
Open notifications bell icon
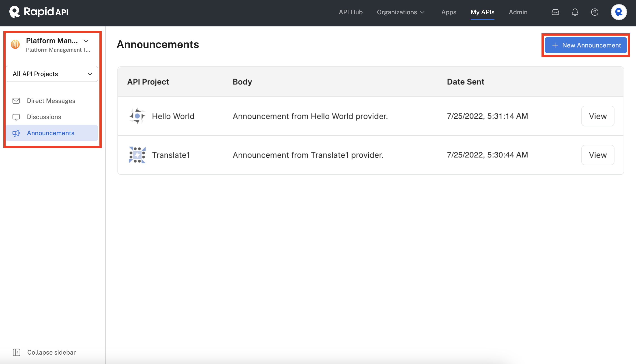click(x=575, y=12)
